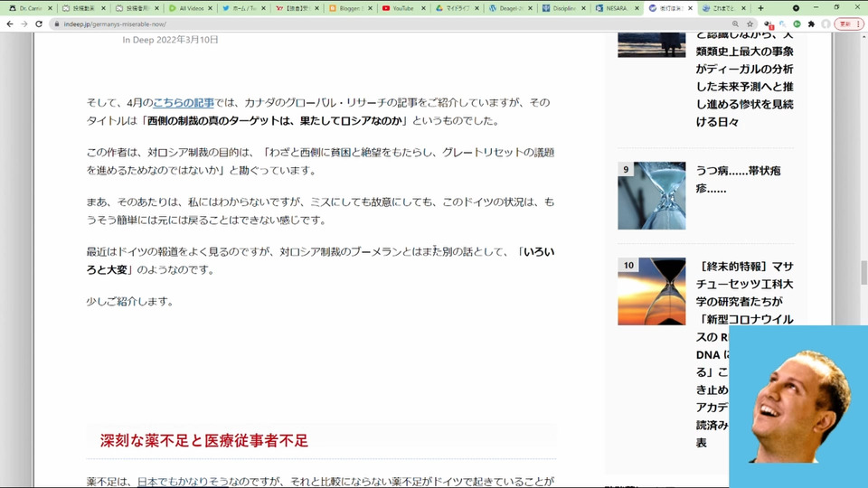Click the paragraph 少しご紹介します。
The height and width of the screenshot is (488, 868).
(x=130, y=302)
